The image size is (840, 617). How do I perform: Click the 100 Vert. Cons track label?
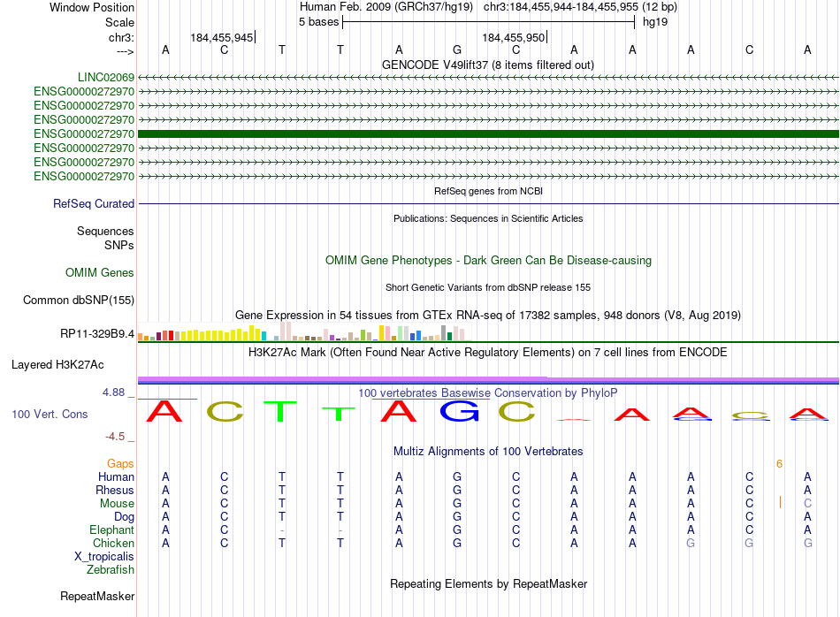point(50,414)
